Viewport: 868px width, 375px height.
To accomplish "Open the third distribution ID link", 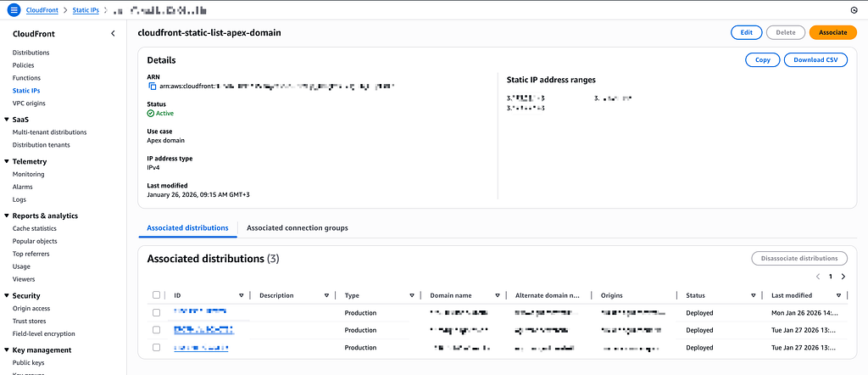I will (x=202, y=347).
